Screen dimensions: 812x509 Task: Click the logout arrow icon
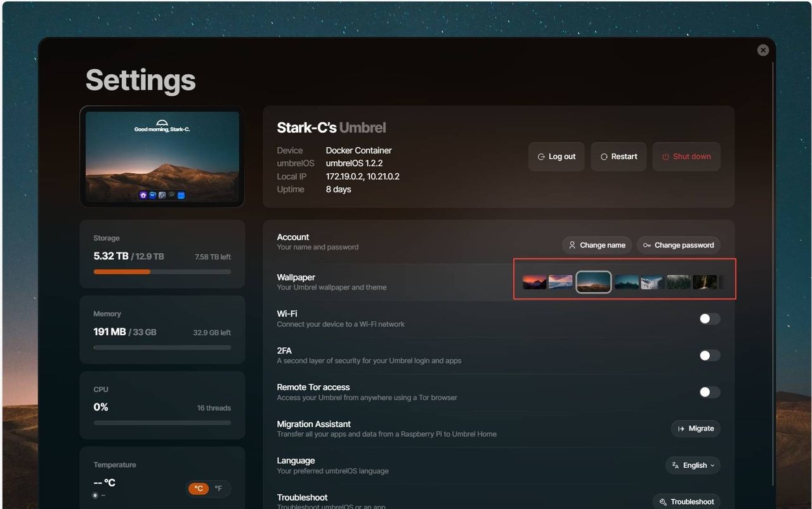541,157
